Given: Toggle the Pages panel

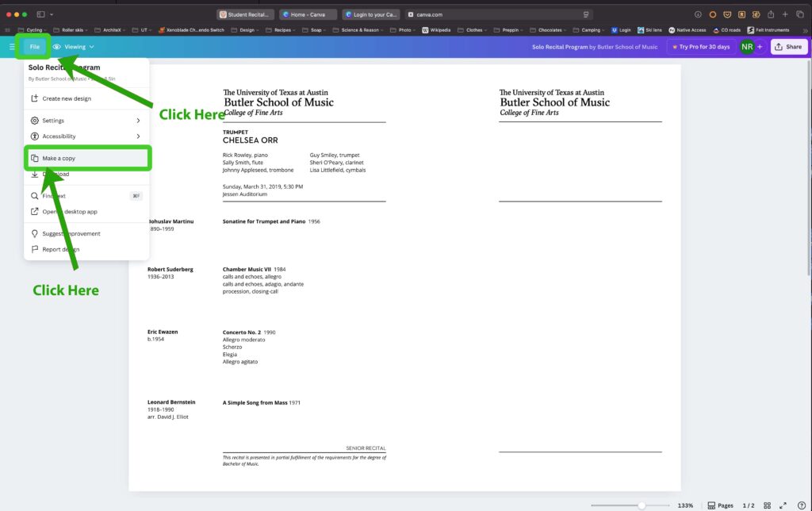Looking at the screenshot, I should pos(720,505).
